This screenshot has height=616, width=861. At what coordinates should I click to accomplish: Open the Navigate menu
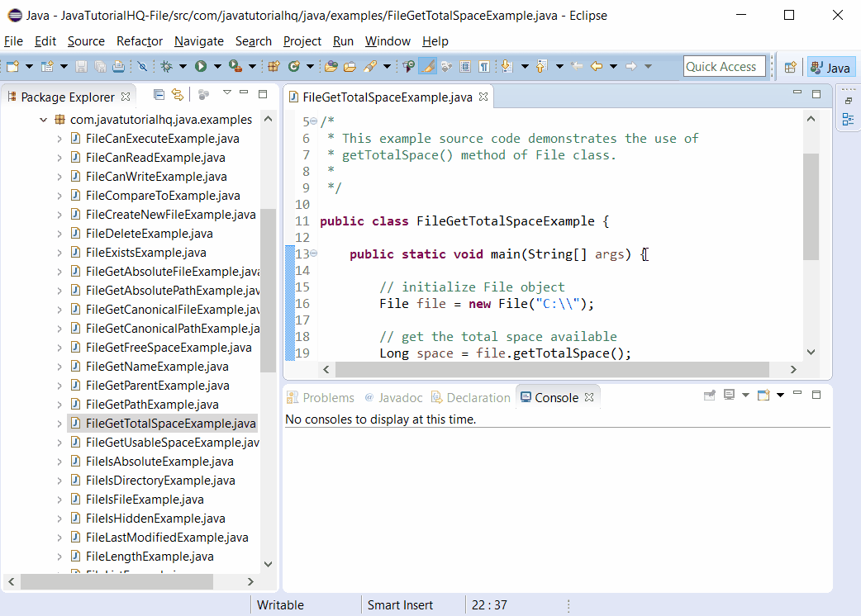[199, 41]
